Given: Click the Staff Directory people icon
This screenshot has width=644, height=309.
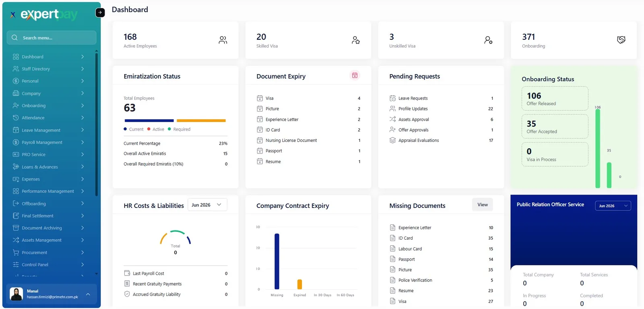Looking at the screenshot, I should [x=16, y=69].
